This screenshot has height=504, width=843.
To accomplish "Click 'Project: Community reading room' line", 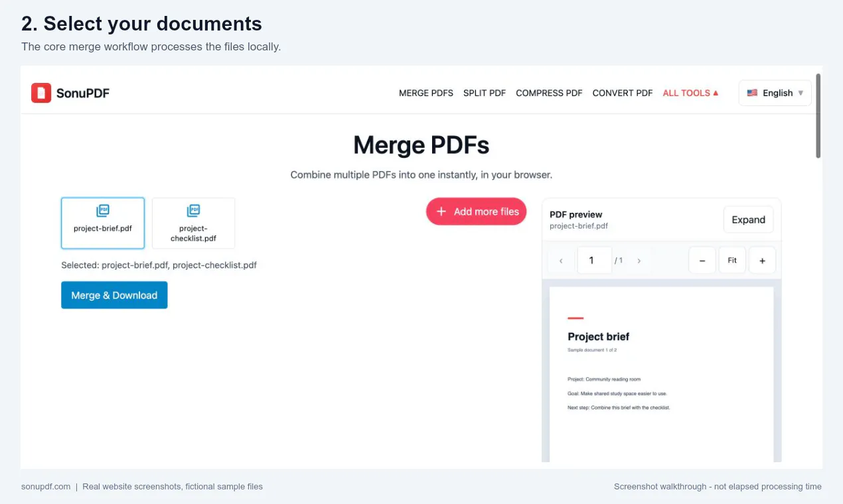I will (x=604, y=379).
